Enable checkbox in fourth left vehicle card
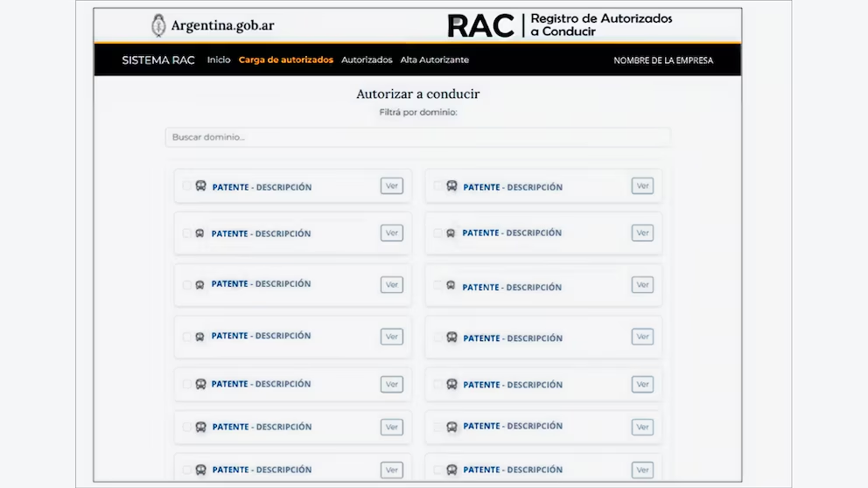868x488 pixels. (x=186, y=337)
